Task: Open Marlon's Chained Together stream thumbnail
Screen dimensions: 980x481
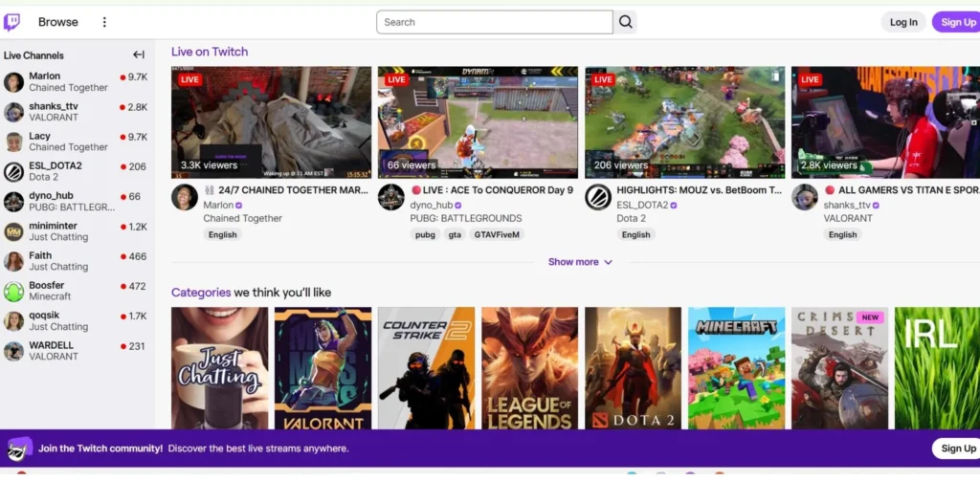Action: 271,122
